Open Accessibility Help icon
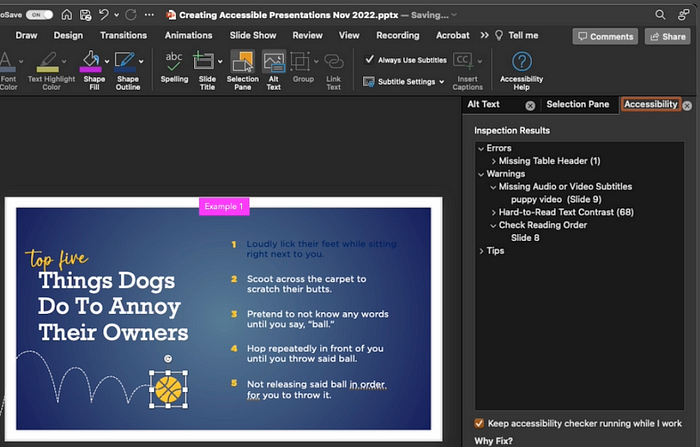700x447 pixels. pos(521,61)
